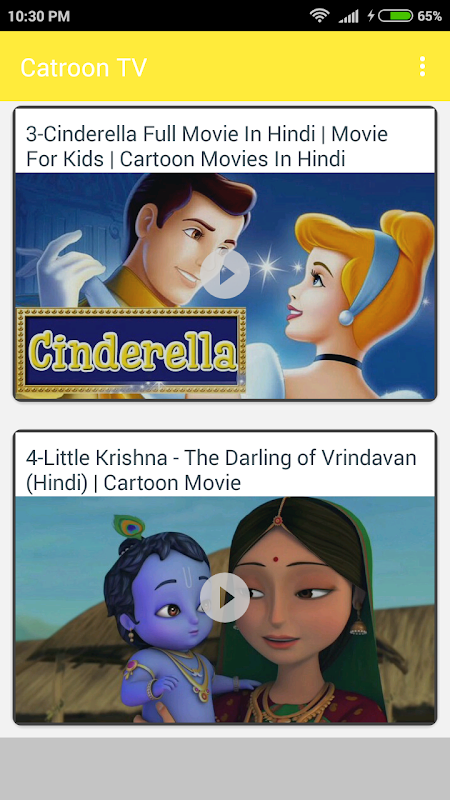The width and height of the screenshot is (450, 800).
Task: Play the Little Krishna video
Action: click(x=225, y=597)
